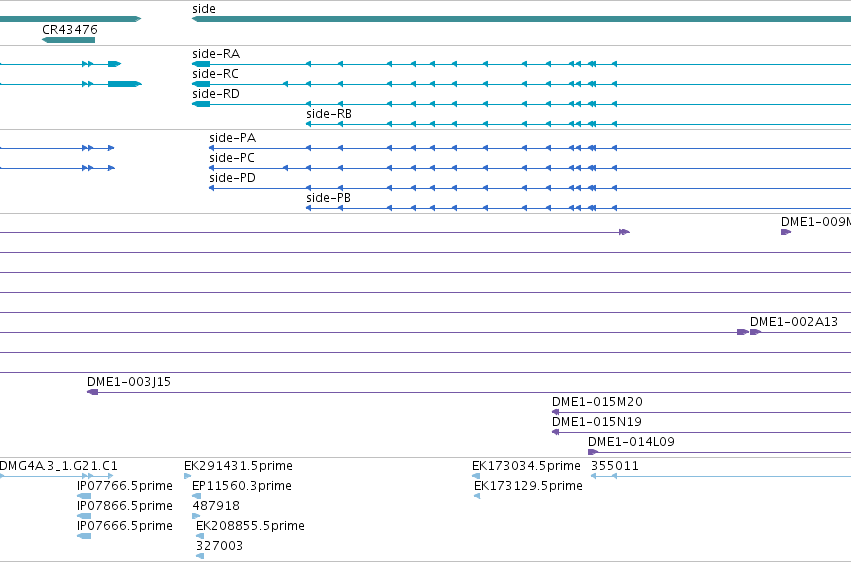This screenshot has width=851, height=562.
Task: Click the side-RA 3' UTR block
Action: tap(201, 64)
